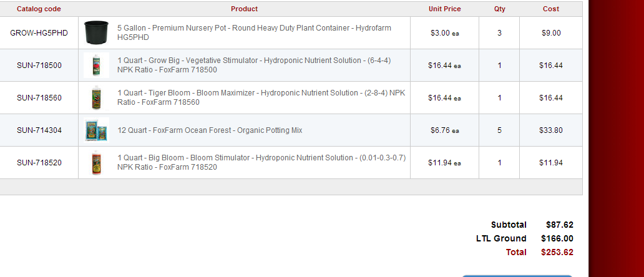644x277 pixels.
Task: Click the Unit Price column header
Action: 445,9
